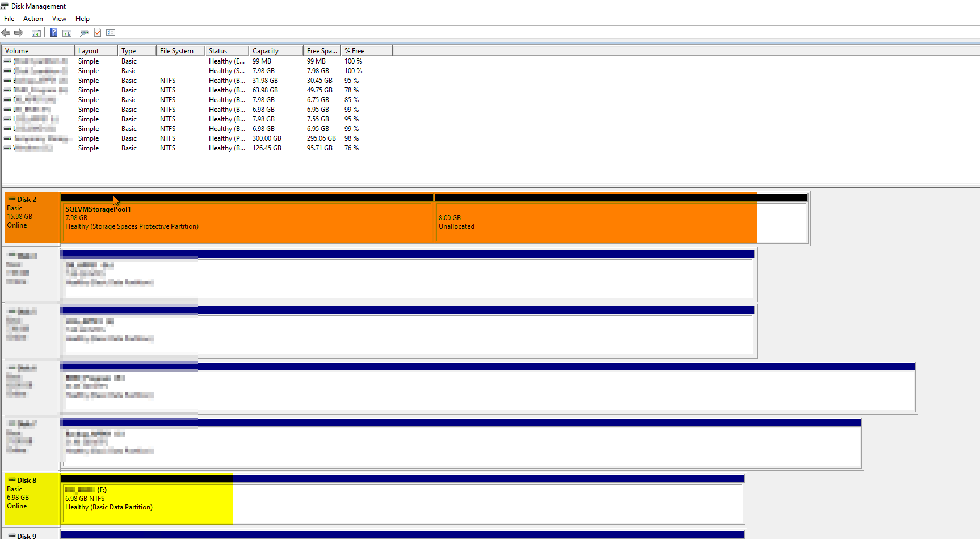The image size is (980, 539).
Task: Open the File menu
Action: [9, 18]
